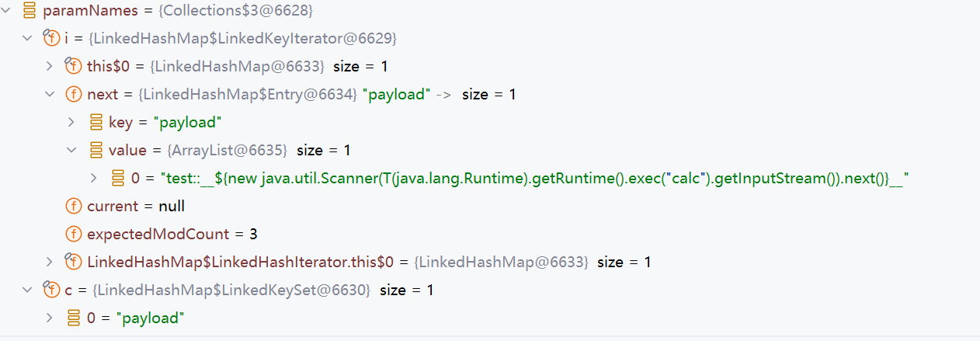
Task: Collapse the c LinkedKeySet node
Action: click(x=28, y=290)
